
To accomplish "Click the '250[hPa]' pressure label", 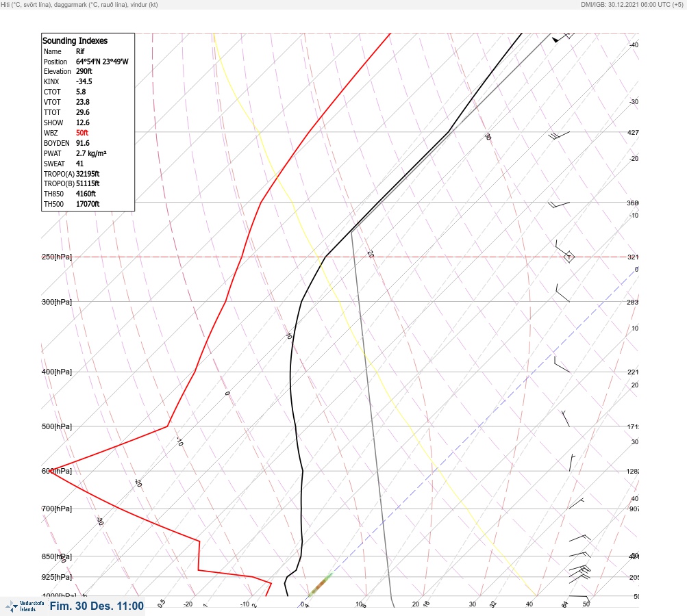I will pos(57,257).
